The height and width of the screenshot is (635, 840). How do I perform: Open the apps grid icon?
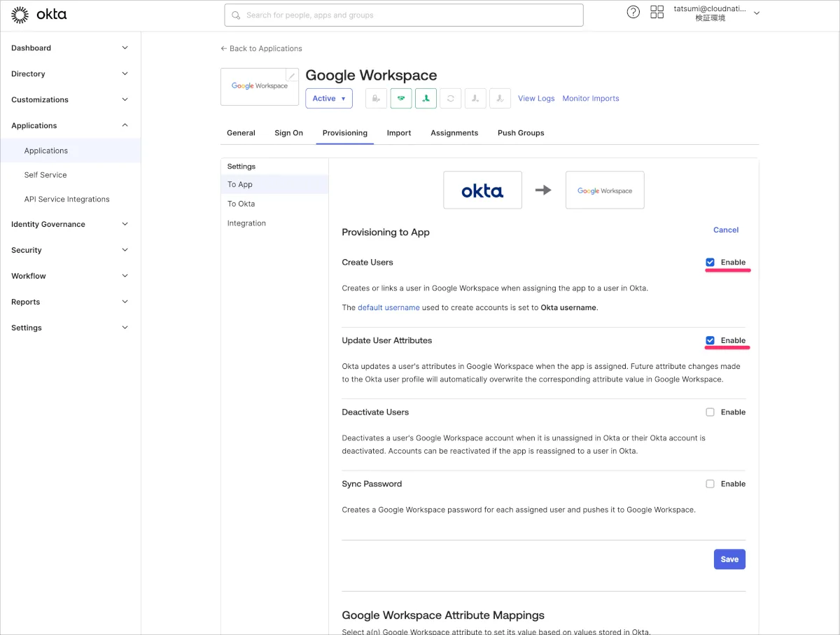(657, 12)
